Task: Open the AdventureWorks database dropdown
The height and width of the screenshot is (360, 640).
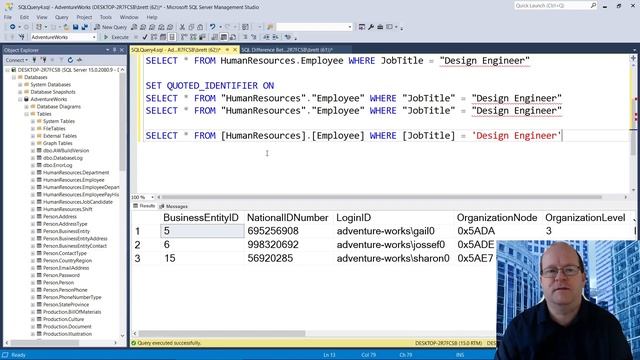Action: pyautogui.click(x=94, y=37)
